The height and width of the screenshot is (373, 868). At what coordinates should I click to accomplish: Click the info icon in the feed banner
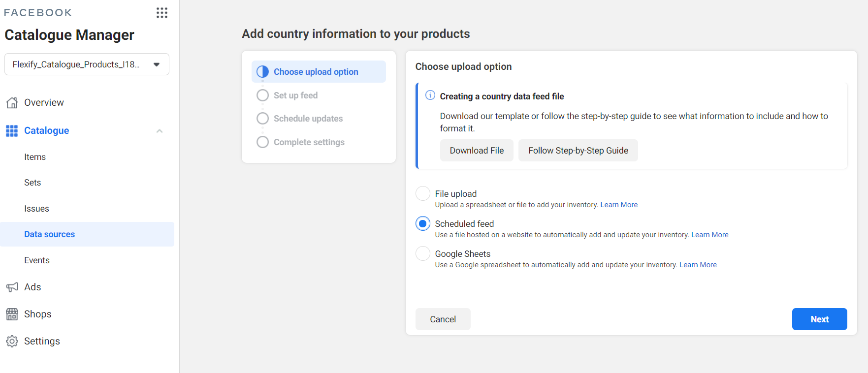[x=429, y=95]
